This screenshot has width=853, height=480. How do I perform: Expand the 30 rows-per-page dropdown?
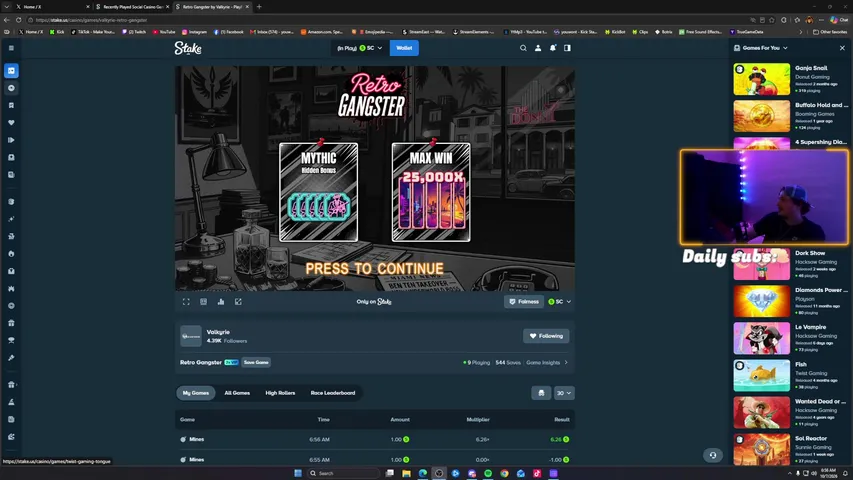564,393
